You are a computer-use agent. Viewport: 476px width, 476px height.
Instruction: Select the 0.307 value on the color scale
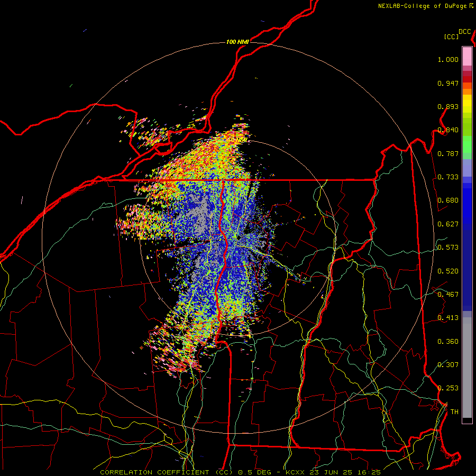[448, 364]
